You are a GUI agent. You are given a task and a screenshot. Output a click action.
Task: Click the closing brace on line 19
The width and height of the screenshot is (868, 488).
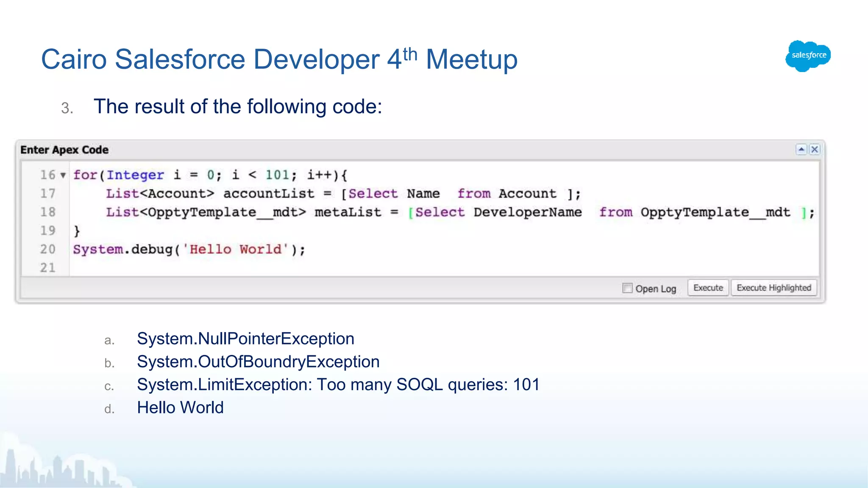(x=77, y=231)
